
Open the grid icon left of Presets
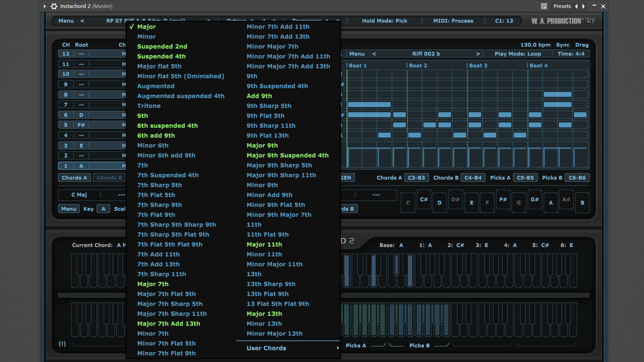[544, 6]
